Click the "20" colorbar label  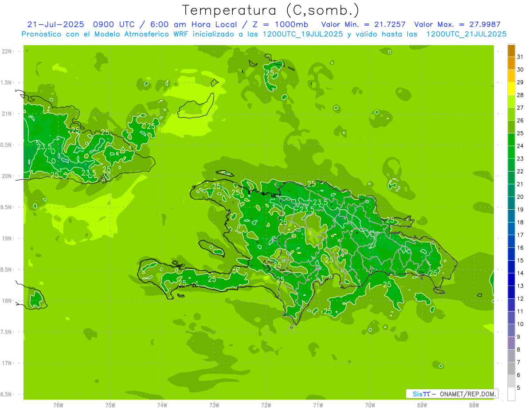[x=520, y=197]
